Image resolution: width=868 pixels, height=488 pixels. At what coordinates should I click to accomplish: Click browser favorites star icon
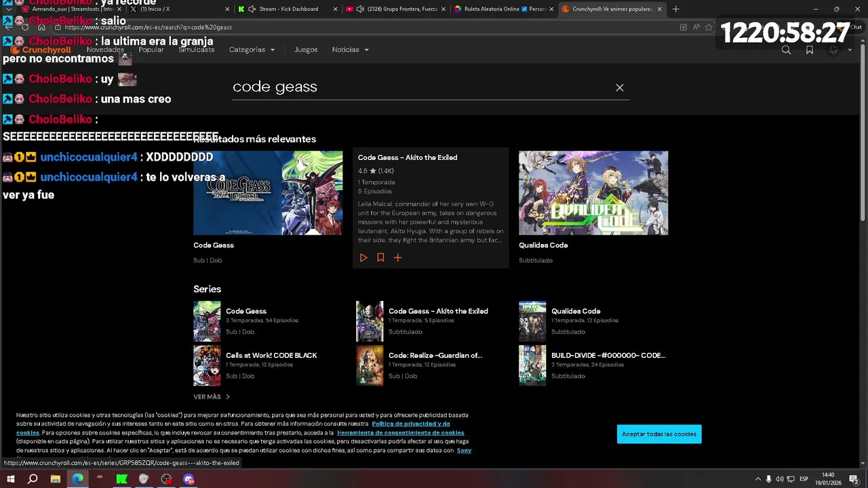709,27
